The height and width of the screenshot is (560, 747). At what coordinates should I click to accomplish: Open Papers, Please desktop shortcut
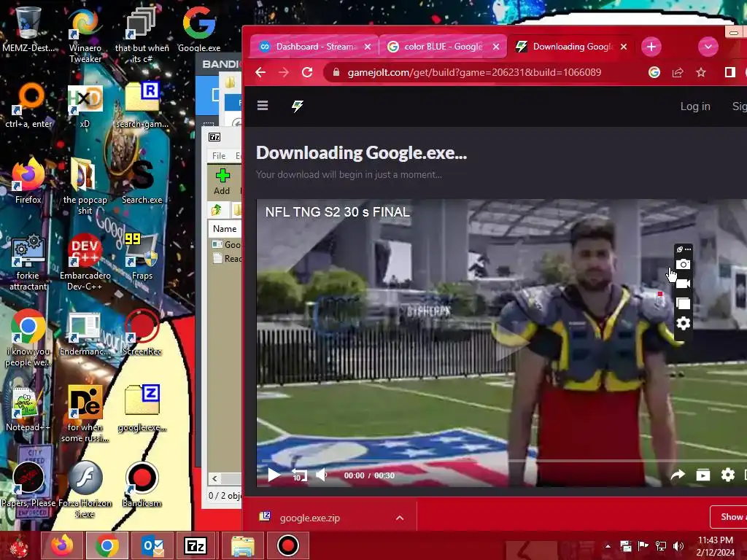pyautogui.click(x=28, y=484)
